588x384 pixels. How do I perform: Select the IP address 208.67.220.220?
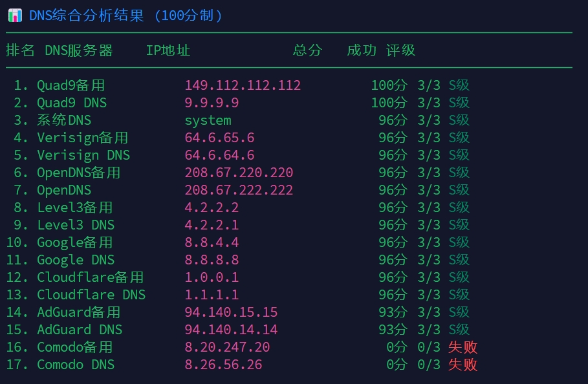pos(239,173)
